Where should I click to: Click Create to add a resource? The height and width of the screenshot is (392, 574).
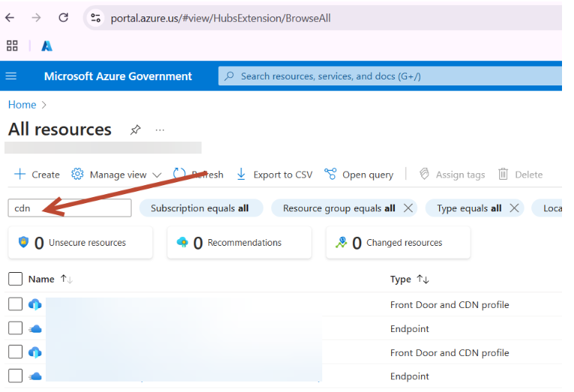37,175
